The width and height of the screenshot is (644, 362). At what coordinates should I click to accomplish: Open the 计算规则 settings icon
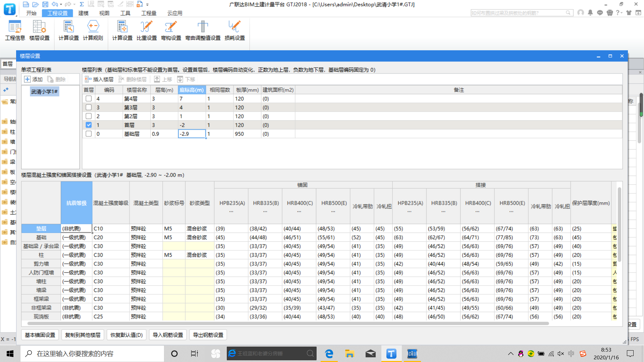[x=93, y=31]
